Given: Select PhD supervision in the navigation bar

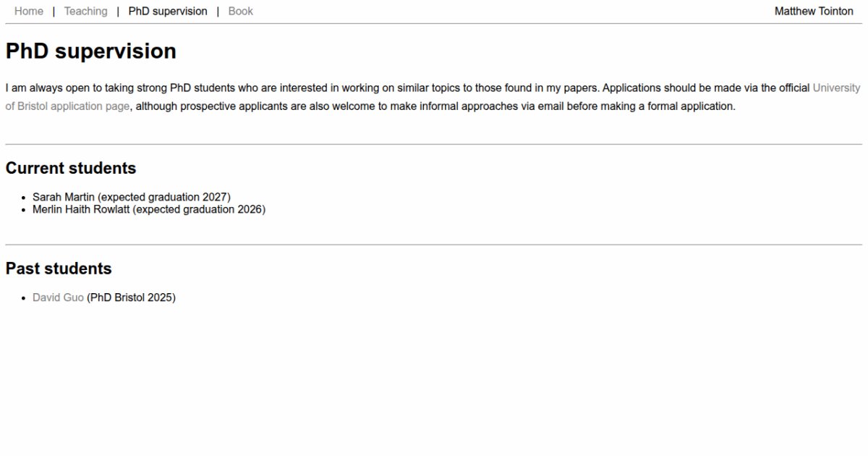Looking at the screenshot, I should 168,12.
